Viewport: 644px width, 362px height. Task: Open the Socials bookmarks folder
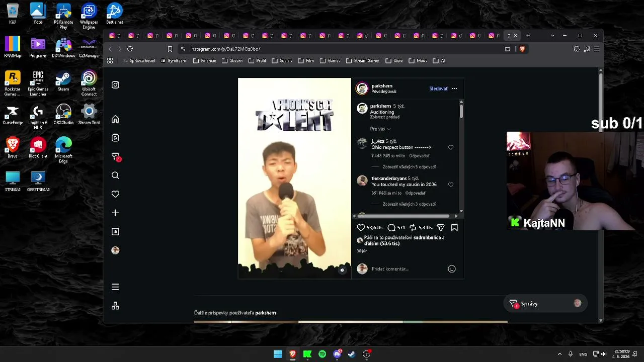(282, 61)
